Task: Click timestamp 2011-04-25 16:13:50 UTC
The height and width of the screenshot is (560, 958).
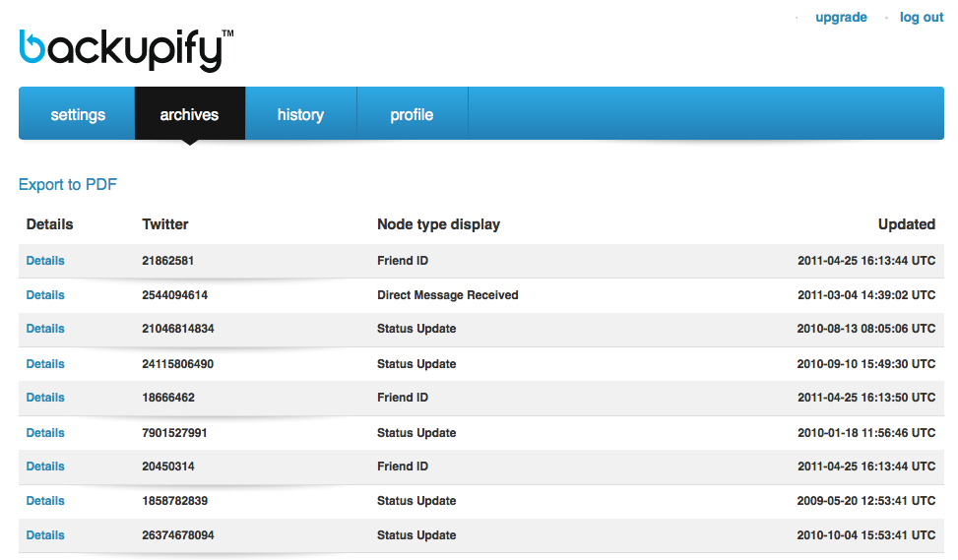Action: point(866,398)
